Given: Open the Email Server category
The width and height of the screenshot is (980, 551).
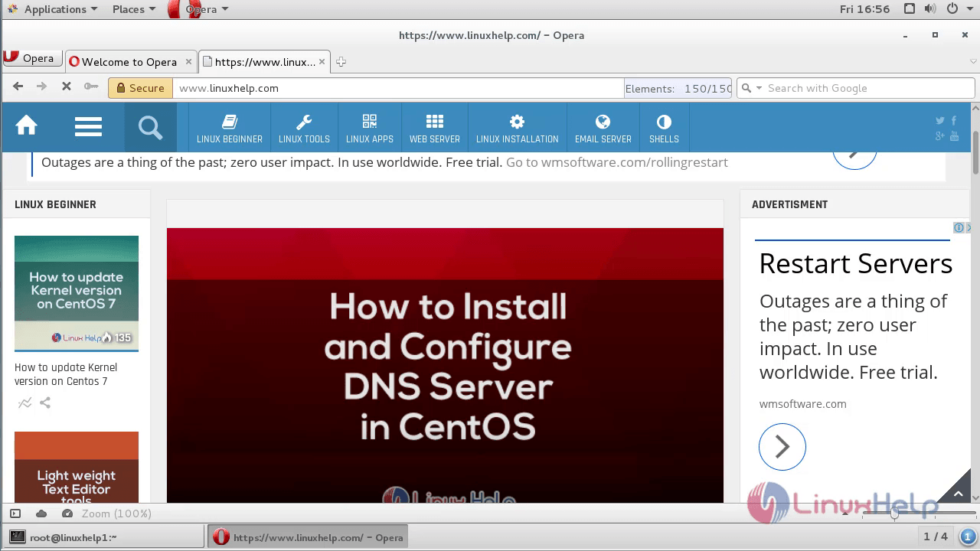Looking at the screenshot, I should point(603,129).
